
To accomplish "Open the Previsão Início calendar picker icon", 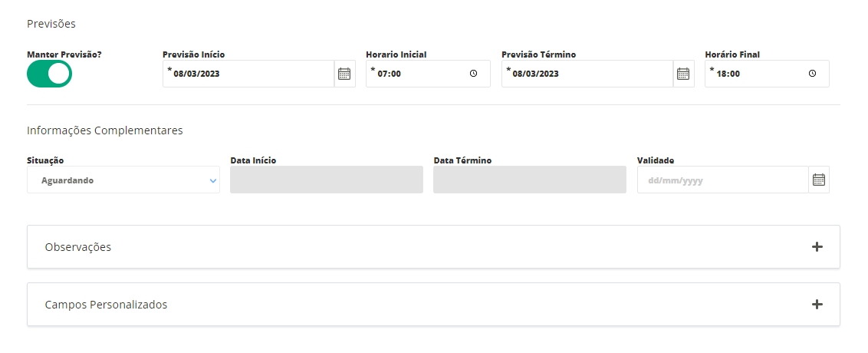I will click(x=344, y=74).
